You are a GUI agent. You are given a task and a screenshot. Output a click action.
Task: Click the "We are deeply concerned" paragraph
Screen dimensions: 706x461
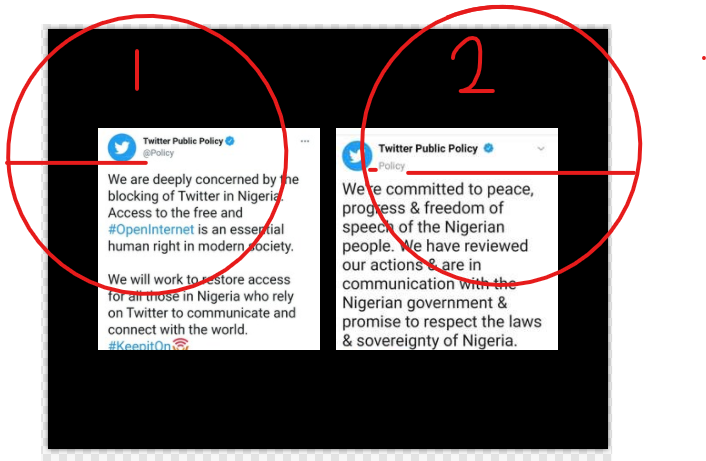[203, 212]
